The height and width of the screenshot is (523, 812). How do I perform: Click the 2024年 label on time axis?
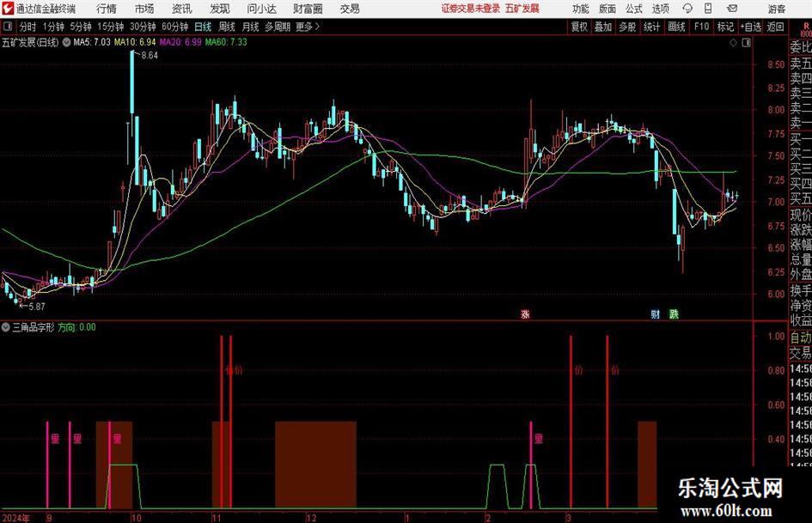coord(15,518)
